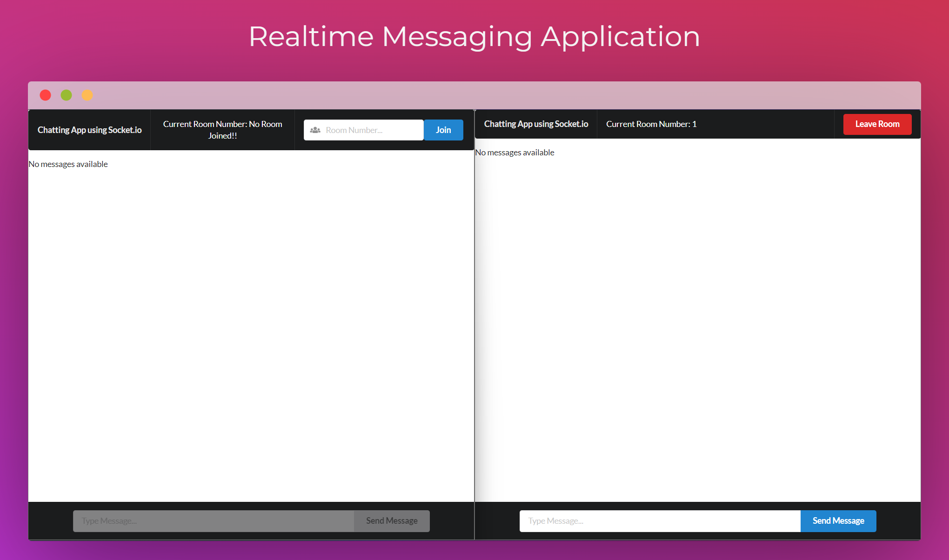Click the blue Join button
The width and height of the screenshot is (949, 560).
click(x=443, y=130)
